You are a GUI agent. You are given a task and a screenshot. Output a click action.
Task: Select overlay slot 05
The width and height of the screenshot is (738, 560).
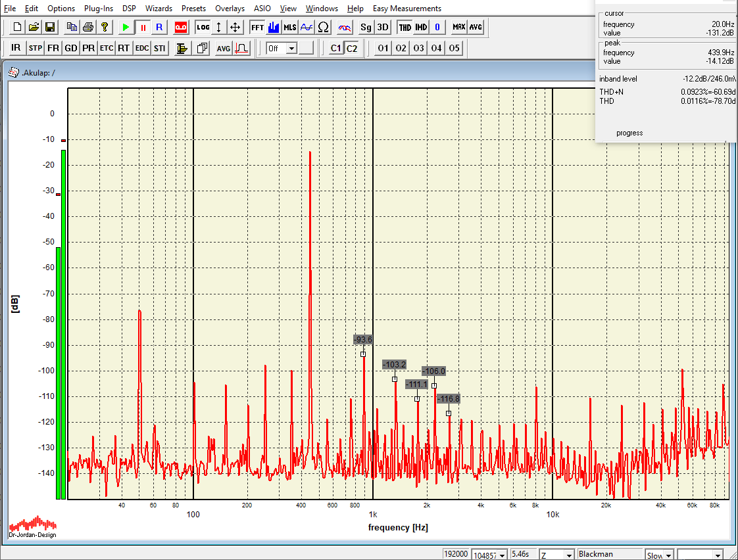[x=455, y=48]
